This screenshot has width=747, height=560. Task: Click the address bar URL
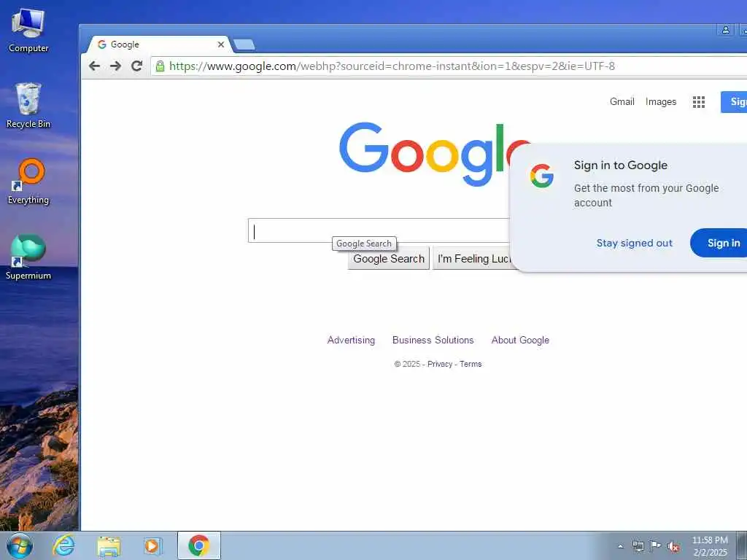(x=392, y=66)
